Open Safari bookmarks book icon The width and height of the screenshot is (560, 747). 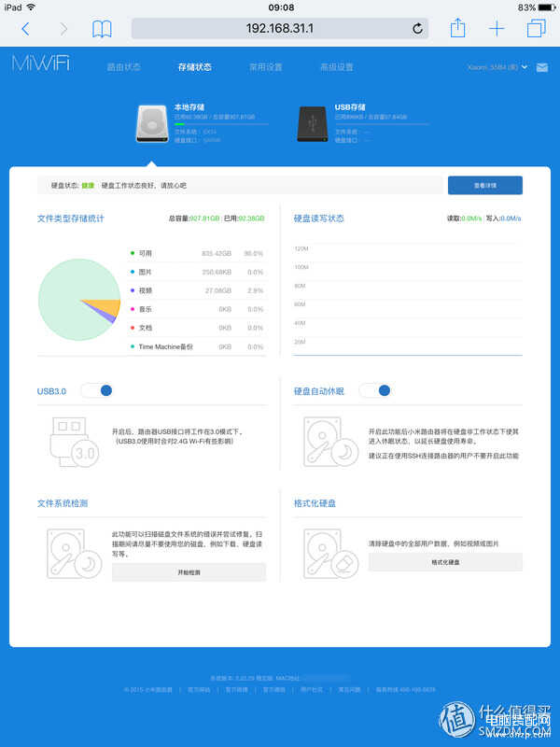[101, 29]
